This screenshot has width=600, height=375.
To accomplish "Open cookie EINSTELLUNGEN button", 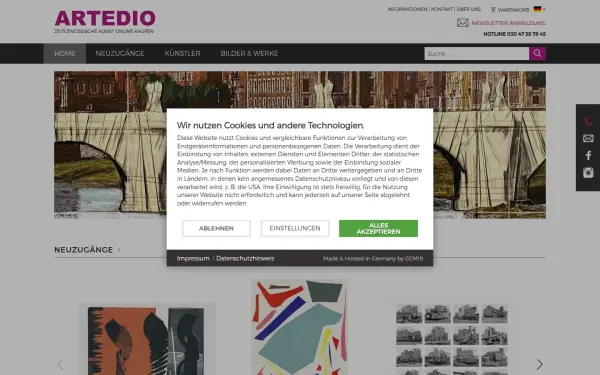I will click(x=295, y=228).
